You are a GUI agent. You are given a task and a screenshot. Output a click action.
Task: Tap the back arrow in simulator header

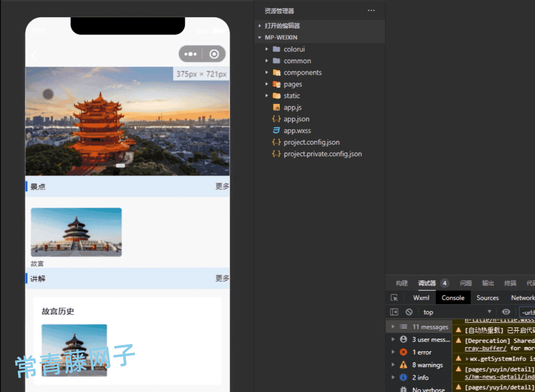point(34,55)
